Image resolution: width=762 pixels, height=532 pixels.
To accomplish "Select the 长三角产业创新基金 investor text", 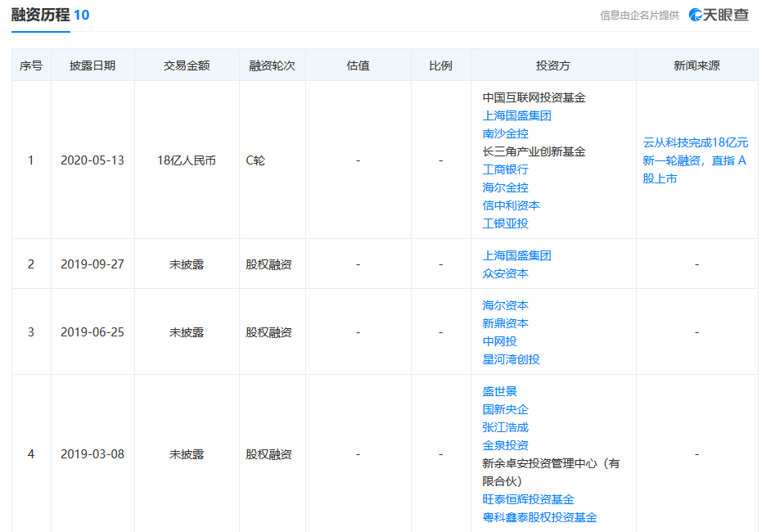I will (x=534, y=151).
